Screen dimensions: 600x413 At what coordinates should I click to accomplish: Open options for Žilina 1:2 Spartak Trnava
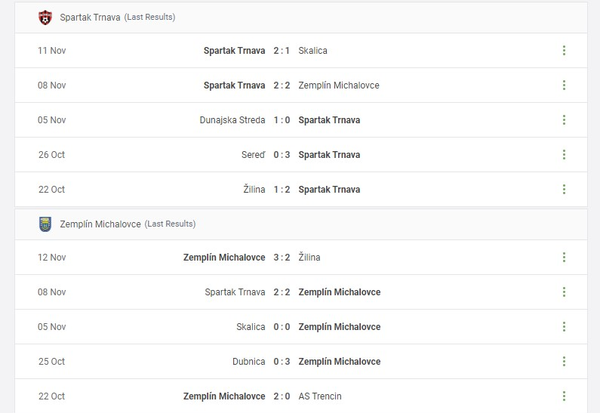[x=564, y=189]
